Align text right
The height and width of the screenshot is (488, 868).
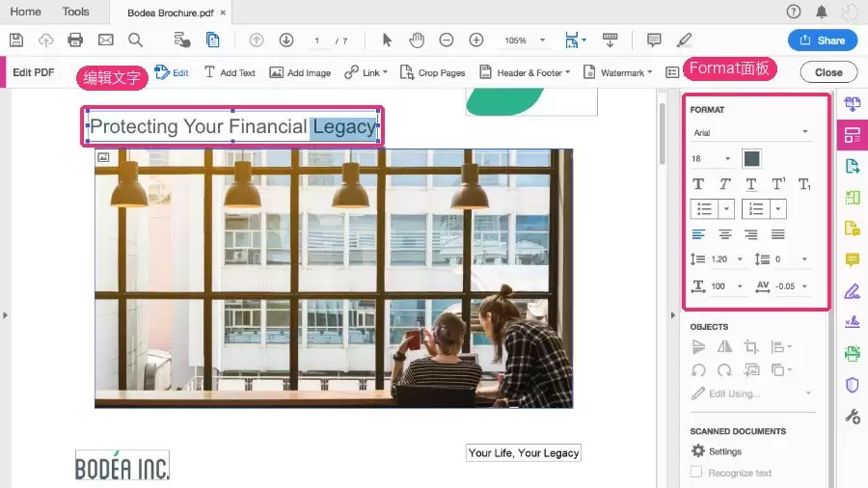point(751,234)
